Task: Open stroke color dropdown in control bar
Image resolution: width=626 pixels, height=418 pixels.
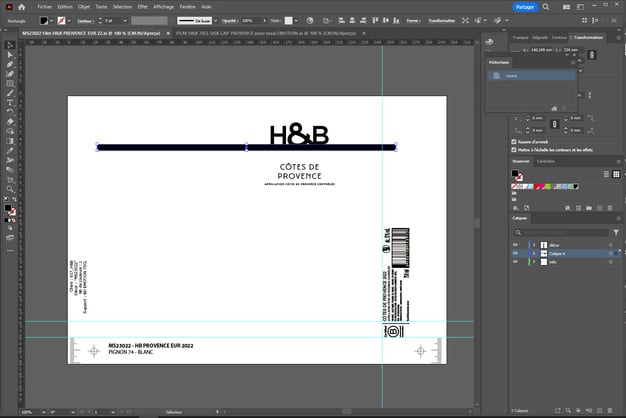Action: click(x=69, y=21)
